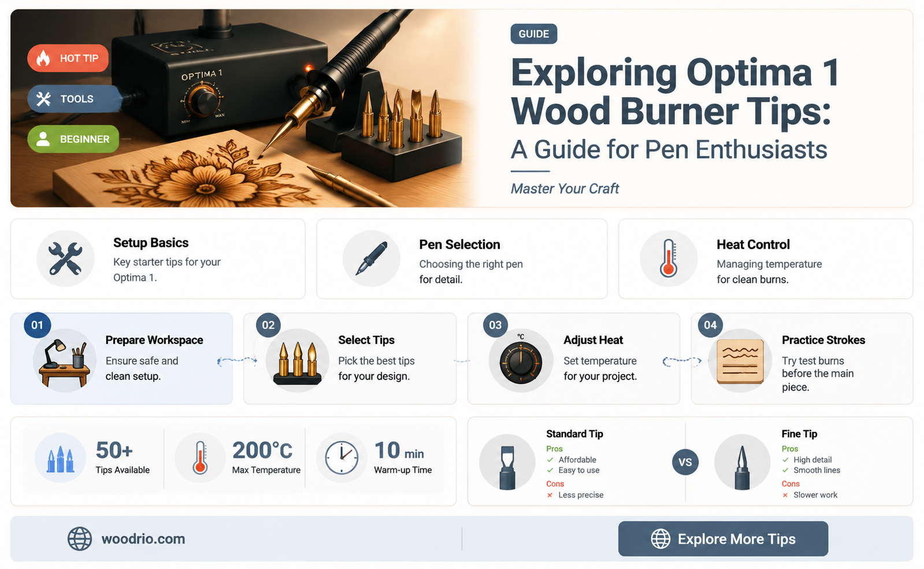Click person icon in BEGINNER badge
The width and height of the screenshot is (924, 569).
[x=43, y=139]
